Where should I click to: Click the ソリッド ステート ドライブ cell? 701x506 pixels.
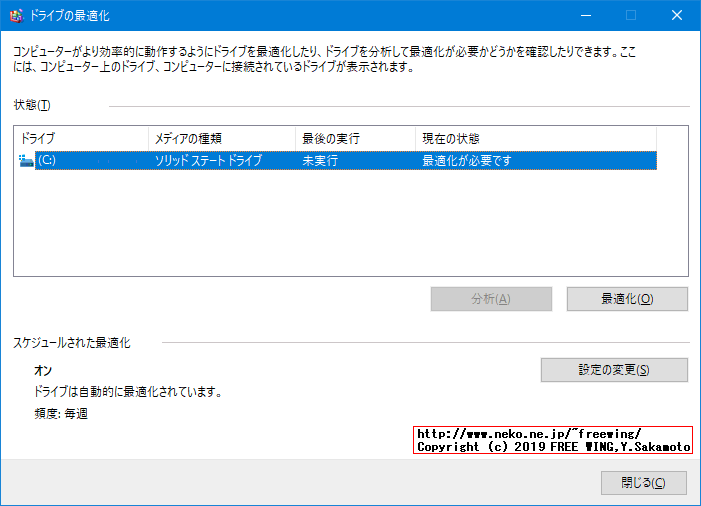click(208, 160)
